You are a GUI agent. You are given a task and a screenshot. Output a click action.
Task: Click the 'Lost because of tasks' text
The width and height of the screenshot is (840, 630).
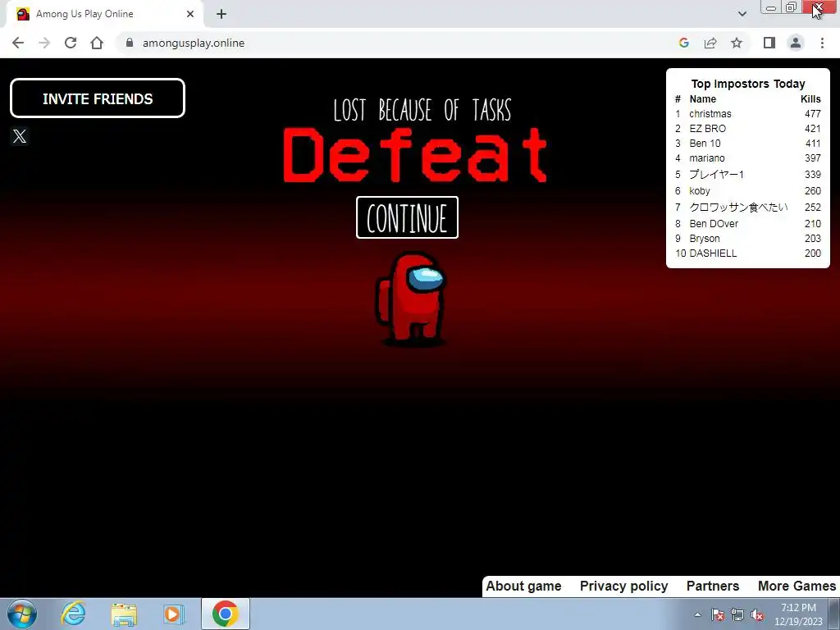(x=422, y=110)
